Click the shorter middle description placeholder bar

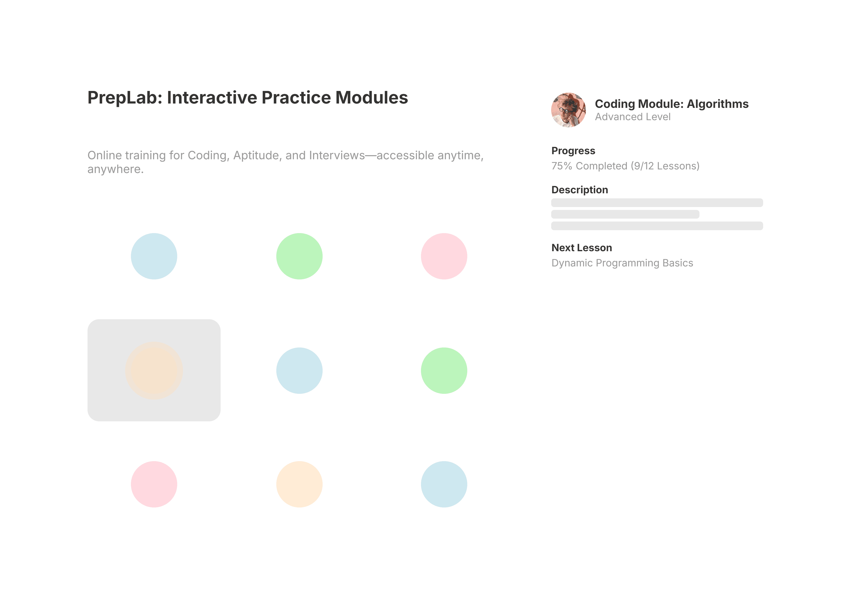(625, 214)
